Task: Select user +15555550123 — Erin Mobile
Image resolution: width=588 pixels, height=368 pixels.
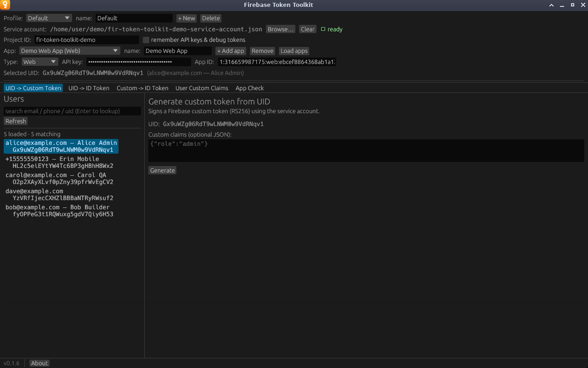Action: tap(59, 162)
